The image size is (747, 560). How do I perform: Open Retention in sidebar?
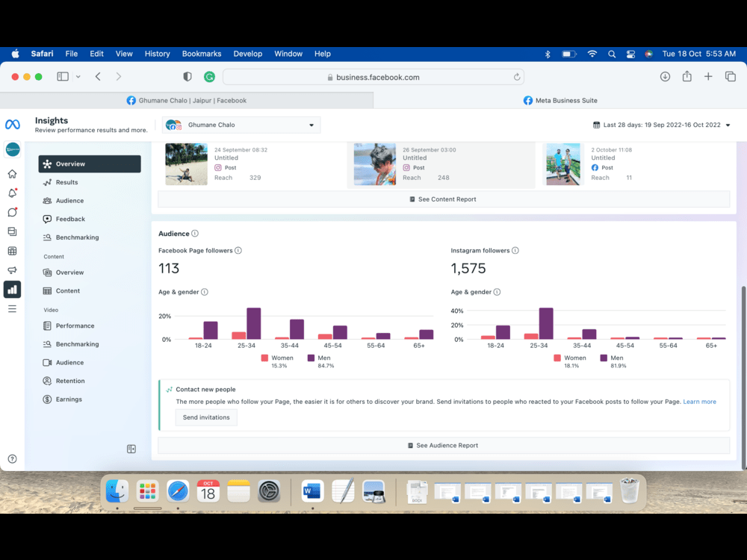[x=90, y=381]
